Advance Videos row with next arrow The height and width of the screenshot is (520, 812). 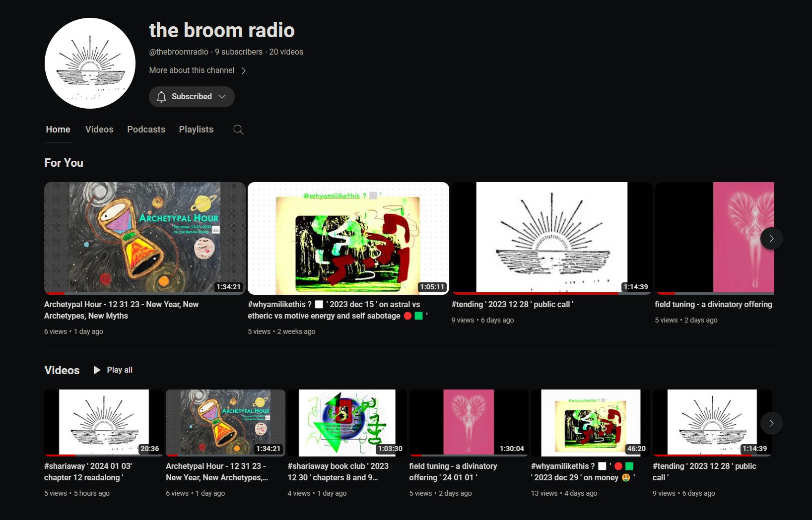click(x=771, y=423)
